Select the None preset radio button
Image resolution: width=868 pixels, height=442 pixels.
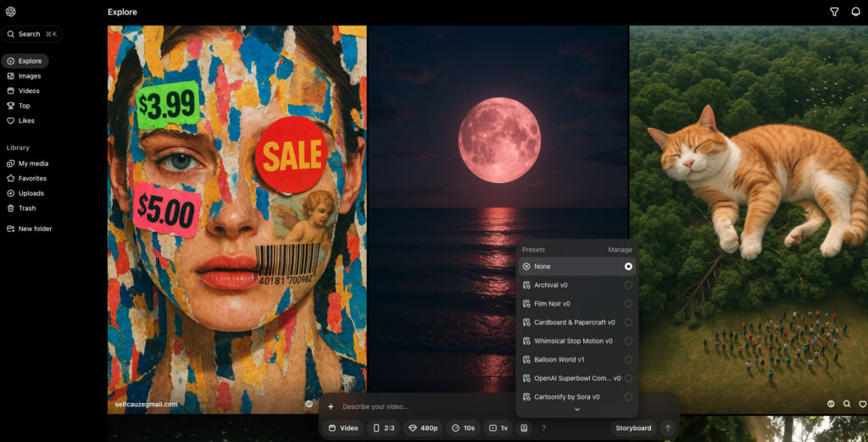[628, 267]
